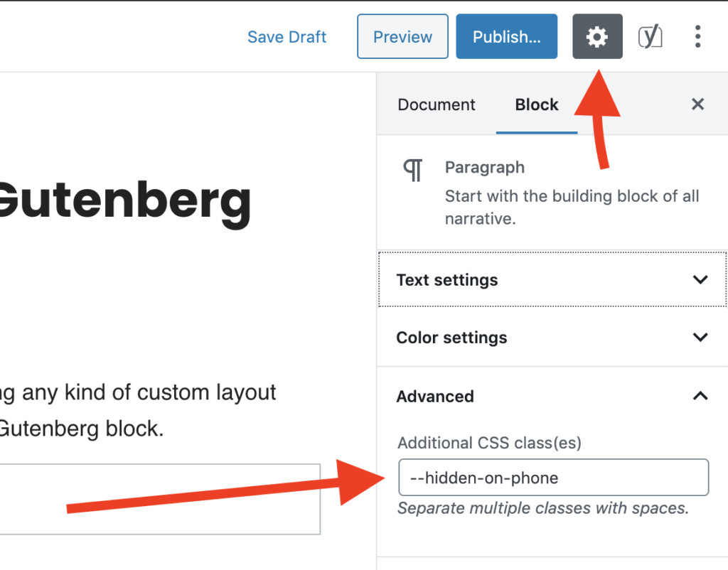Click the Save Draft link
728x570 pixels.
[287, 37]
